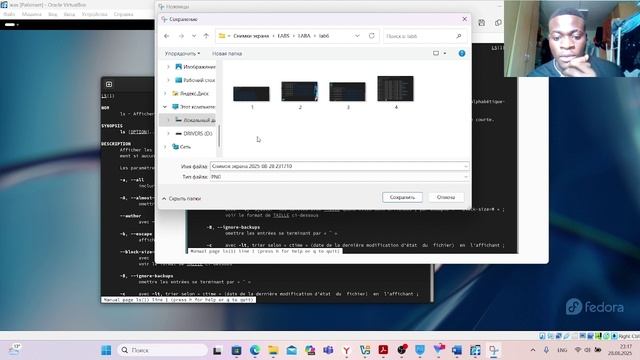
Task: Open Adobe Acrobat from the taskbar
Action: (383, 350)
